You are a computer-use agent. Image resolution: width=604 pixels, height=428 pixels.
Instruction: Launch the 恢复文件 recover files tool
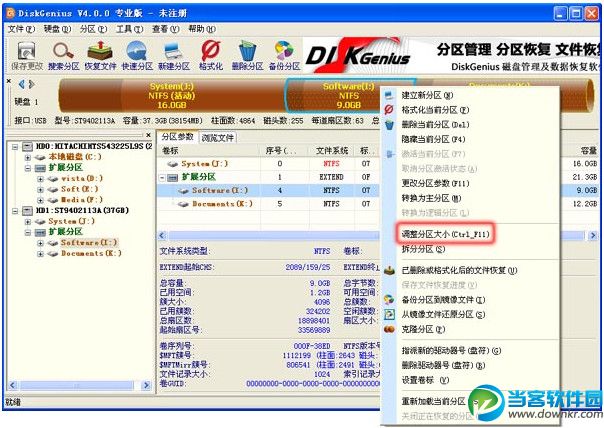tap(100, 55)
